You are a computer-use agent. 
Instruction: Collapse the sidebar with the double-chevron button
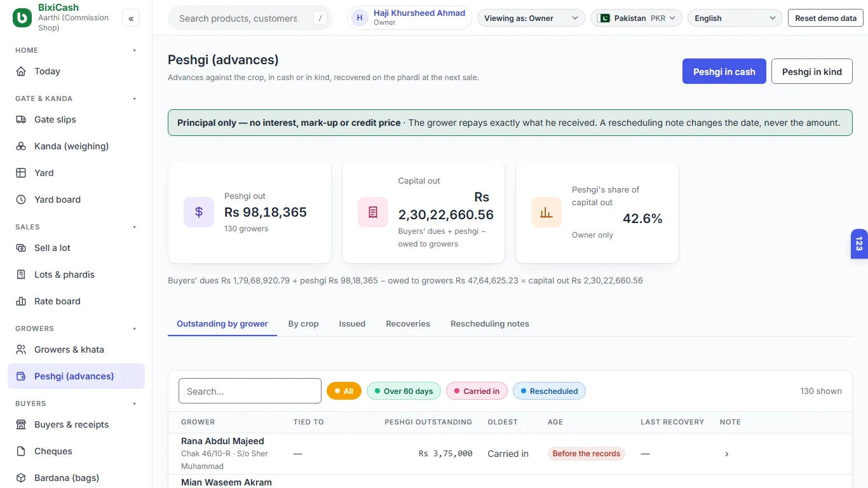coord(131,18)
